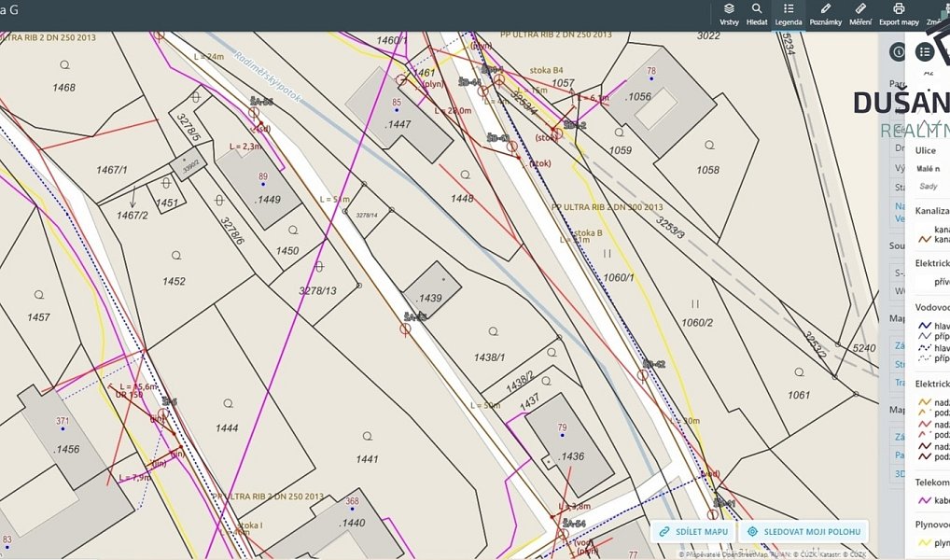Select parcel 1060/2 on the map
The height and width of the screenshot is (560, 950).
coord(697,322)
